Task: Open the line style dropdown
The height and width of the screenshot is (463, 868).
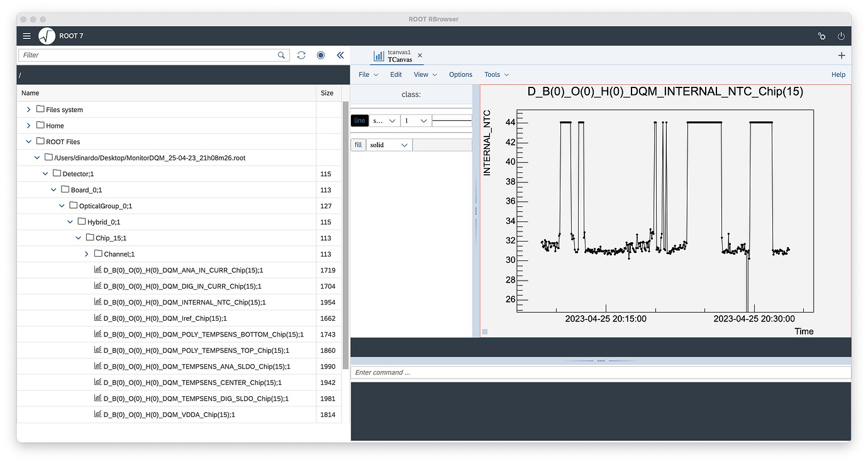Action: pyautogui.click(x=384, y=120)
